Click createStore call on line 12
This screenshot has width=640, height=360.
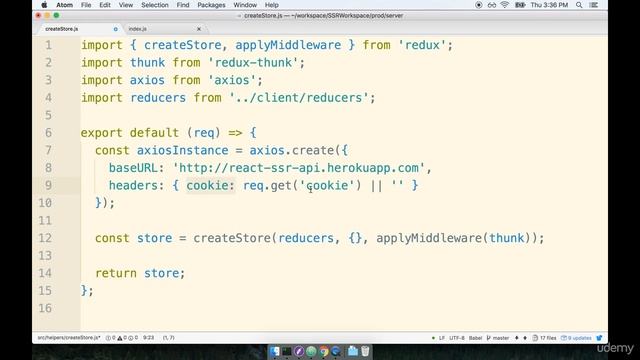[x=232, y=238]
